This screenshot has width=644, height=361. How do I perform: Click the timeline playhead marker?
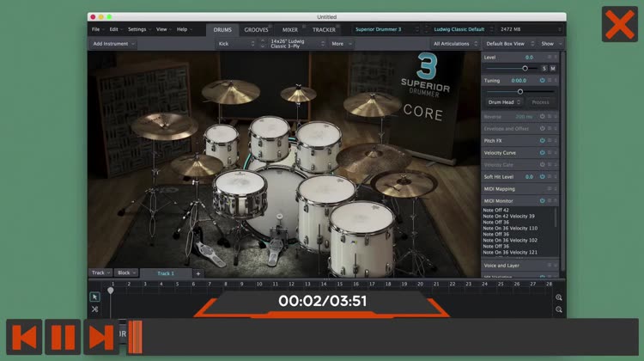pos(111,291)
